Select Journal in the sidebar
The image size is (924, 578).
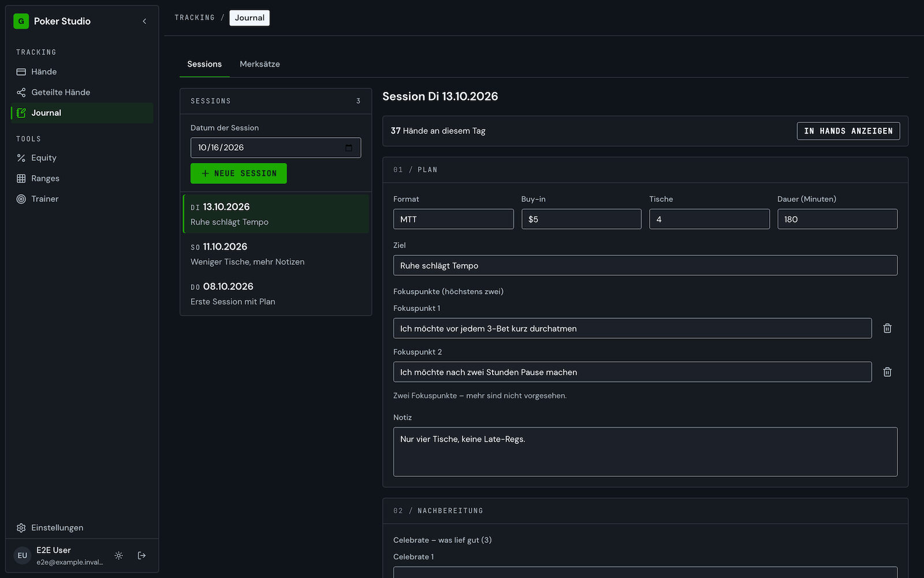[82, 113]
